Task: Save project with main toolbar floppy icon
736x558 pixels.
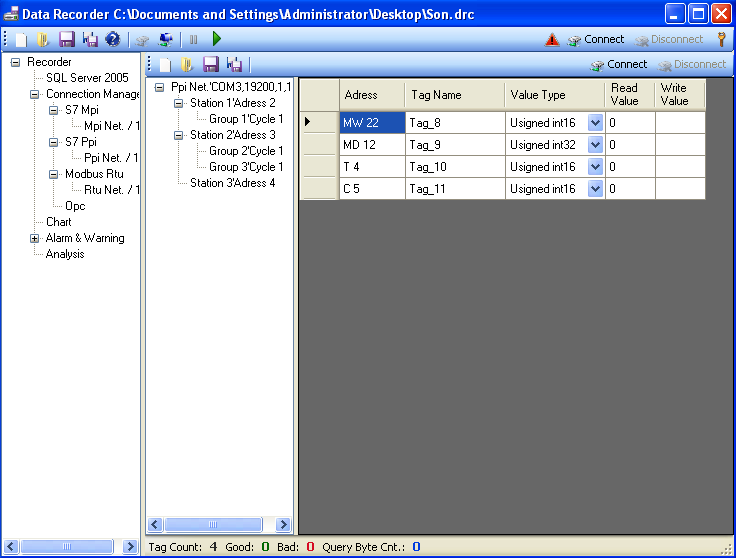Action: [x=67, y=39]
